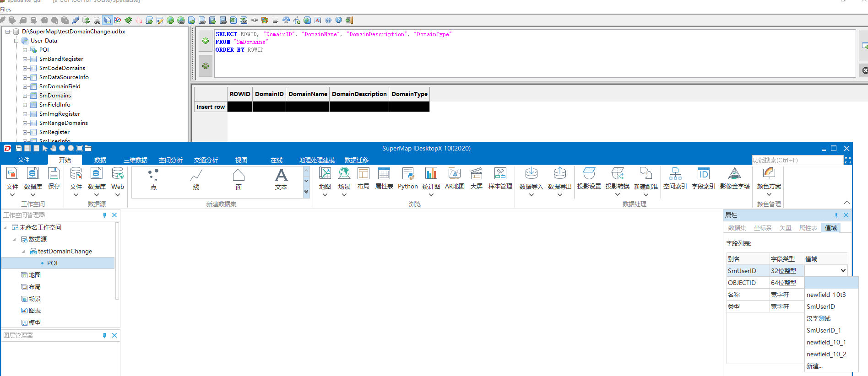
Task: Click inside the SQL query editor
Action: click(x=535, y=53)
